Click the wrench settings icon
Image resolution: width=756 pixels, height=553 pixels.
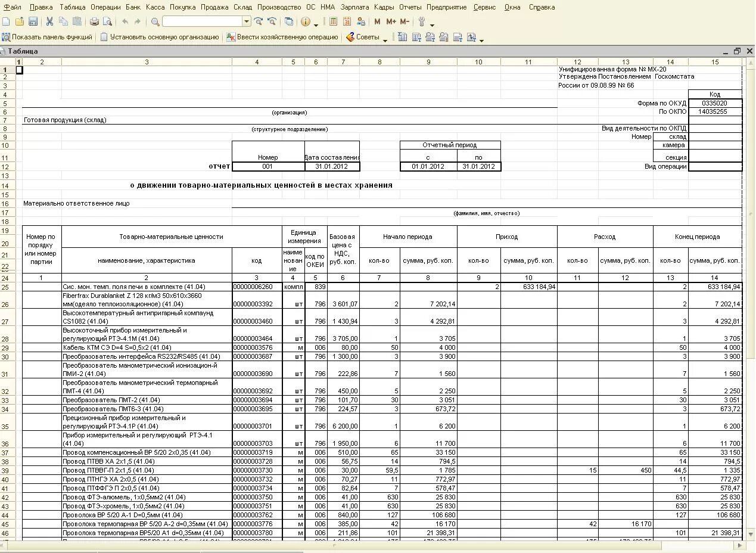(x=422, y=21)
